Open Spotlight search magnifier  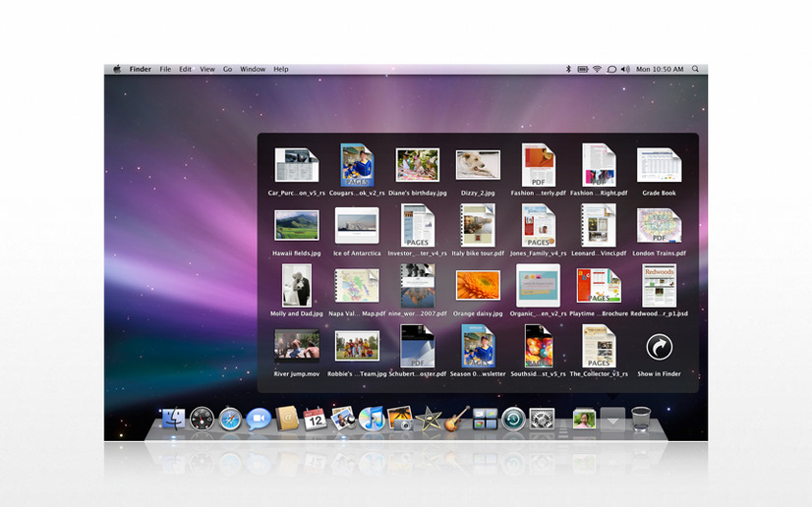coord(695,69)
